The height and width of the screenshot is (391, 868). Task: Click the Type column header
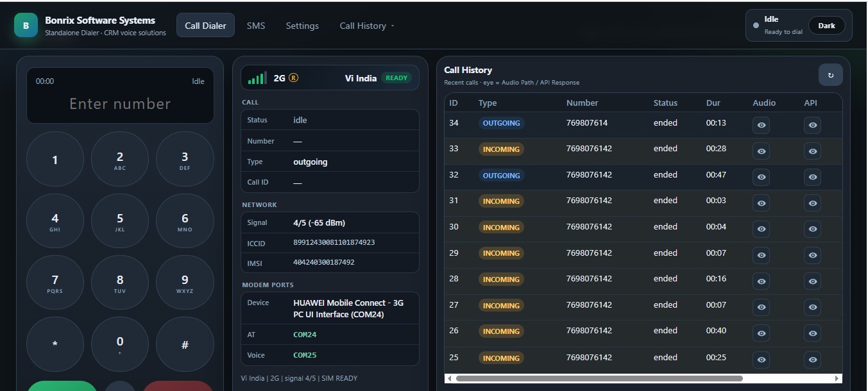point(488,103)
